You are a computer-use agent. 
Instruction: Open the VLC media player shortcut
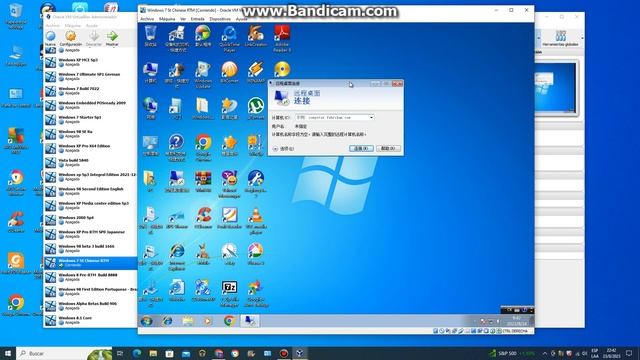pyautogui.click(x=256, y=220)
